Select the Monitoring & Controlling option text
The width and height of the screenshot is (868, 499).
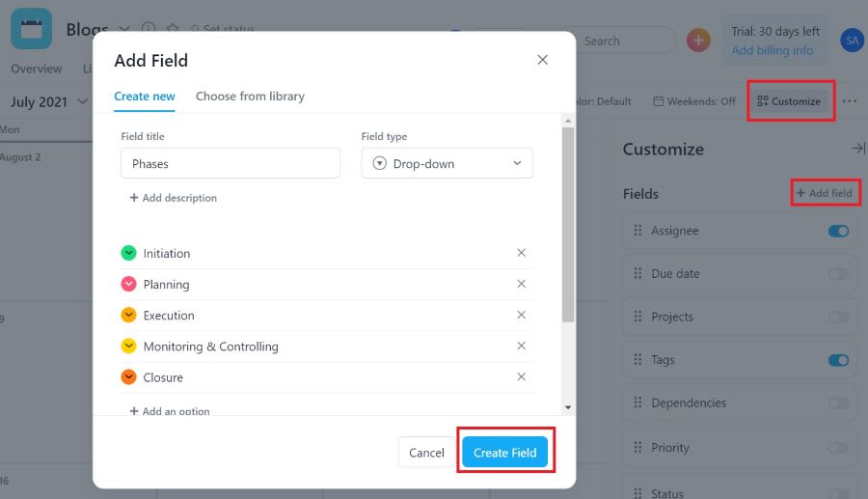211,347
